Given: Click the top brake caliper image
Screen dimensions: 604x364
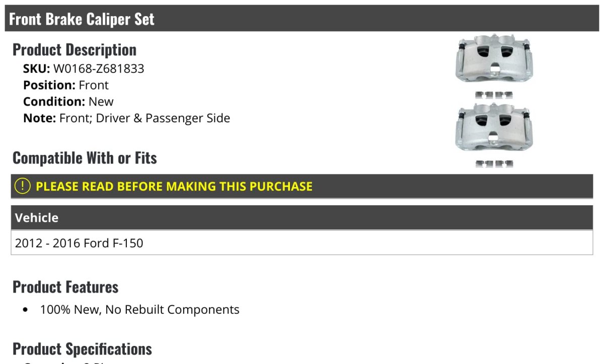Looking at the screenshot, I should pos(493,60).
